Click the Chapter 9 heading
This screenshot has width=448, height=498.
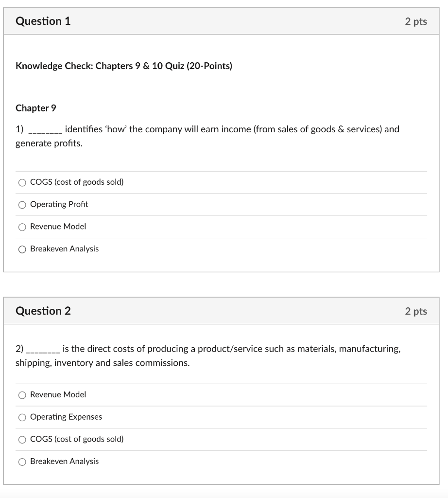35,108
